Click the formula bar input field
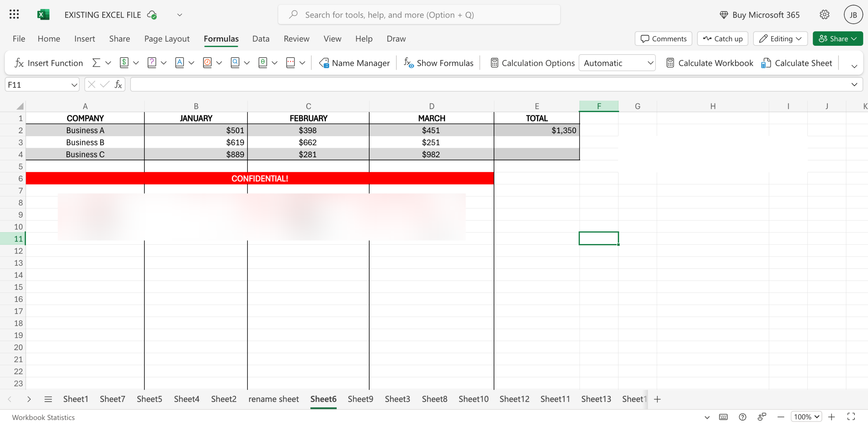 coord(488,85)
